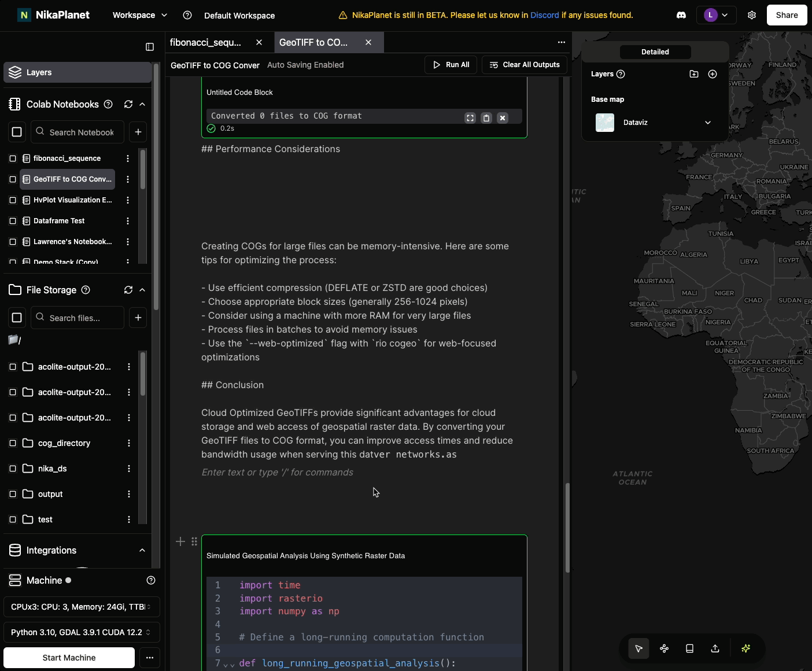Collapse the Integrations section
Screen dimensions: 812x671
(x=142, y=550)
